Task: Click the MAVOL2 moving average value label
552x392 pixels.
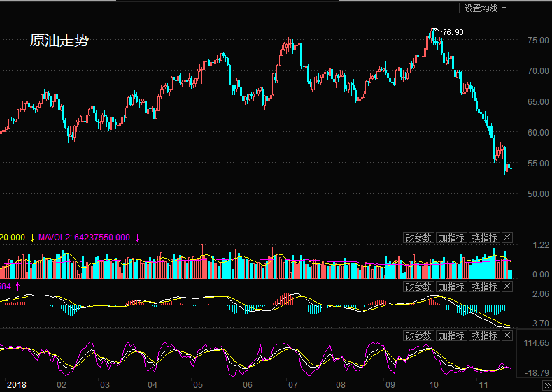Action: [84, 238]
